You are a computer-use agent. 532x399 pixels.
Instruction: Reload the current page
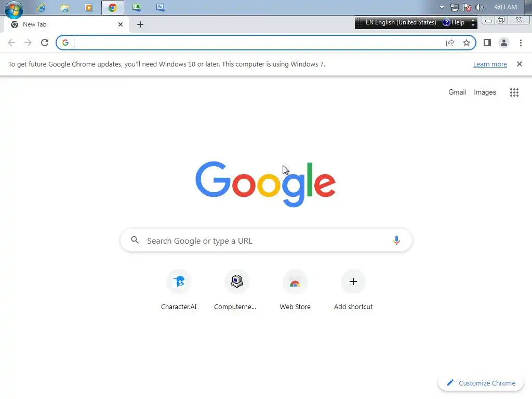(45, 43)
